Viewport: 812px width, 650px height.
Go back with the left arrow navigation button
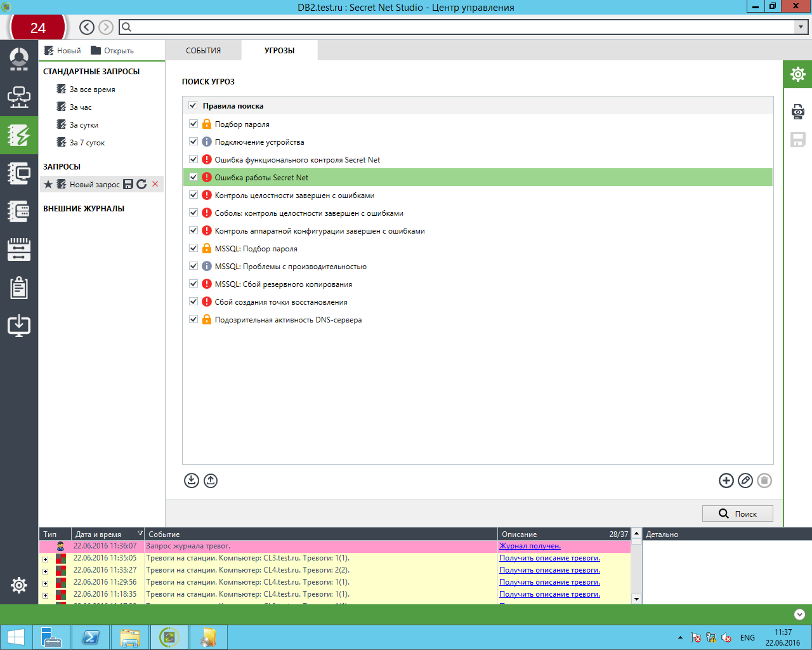(87, 27)
